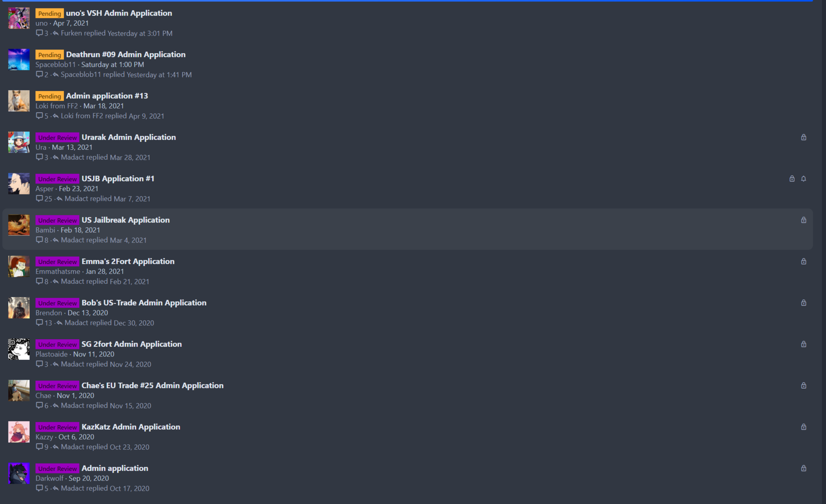Click Plastoaide's black and white avatar
Viewport: 826px width, 504px height.
click(x=19, y=349)
